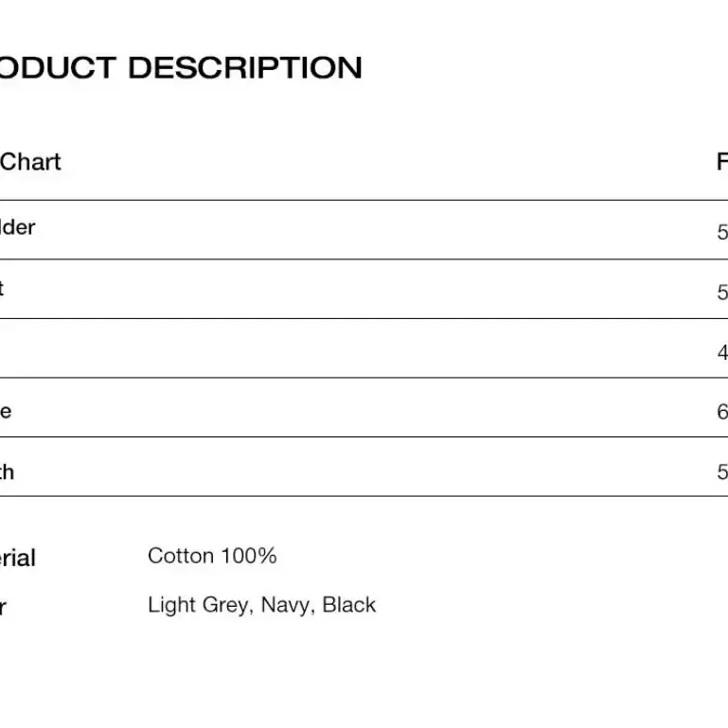
Task: Click the value 4 in the third table row
Action: [722, 352]
